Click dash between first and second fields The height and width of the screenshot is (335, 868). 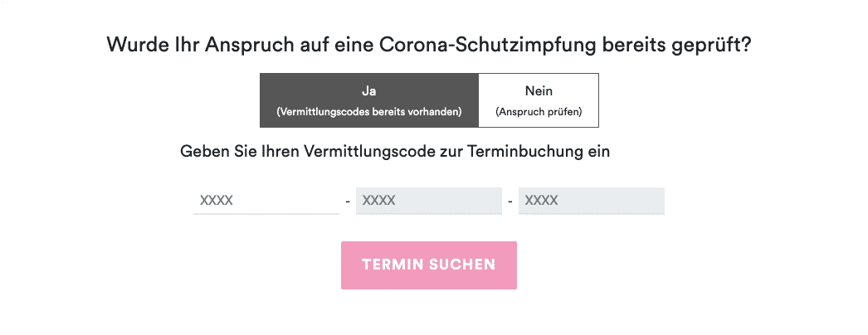348,201
